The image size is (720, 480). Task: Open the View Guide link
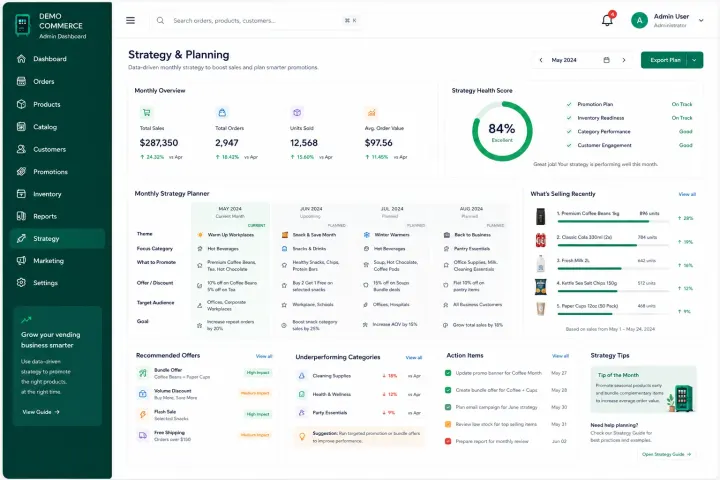coord(41,412)
